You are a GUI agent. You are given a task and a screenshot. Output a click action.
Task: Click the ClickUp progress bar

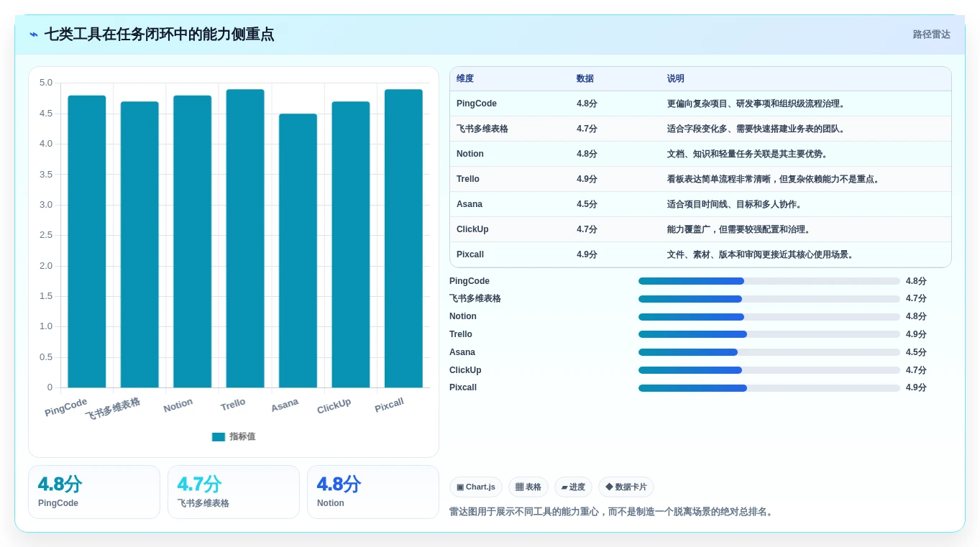click(x=769, y=370)
